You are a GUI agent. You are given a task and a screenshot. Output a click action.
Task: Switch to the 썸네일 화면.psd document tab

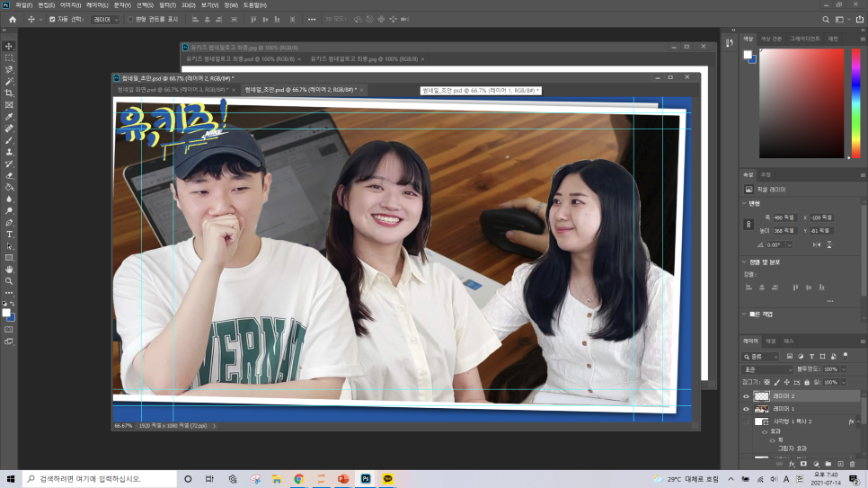pos(172,90)
